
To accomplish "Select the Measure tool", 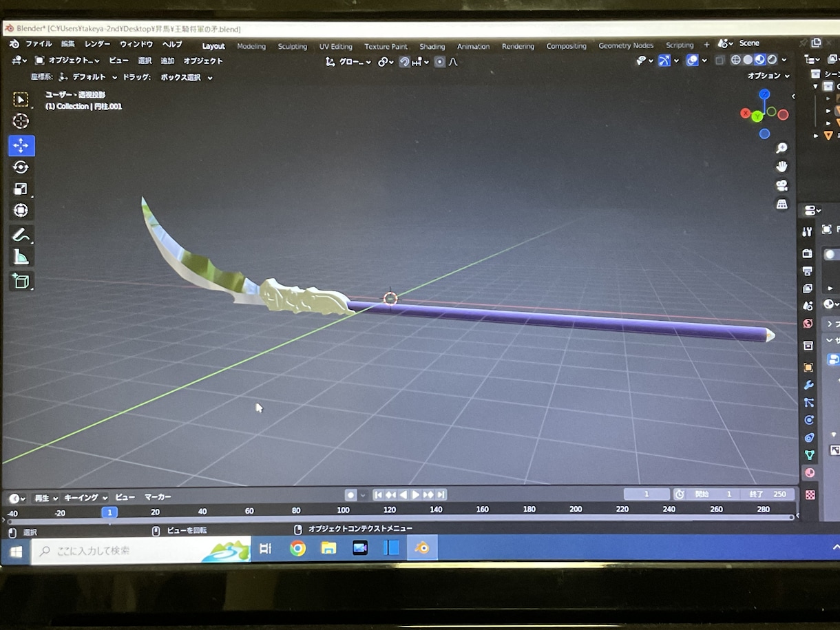I will pyautogui.click(x=21, y=258).
